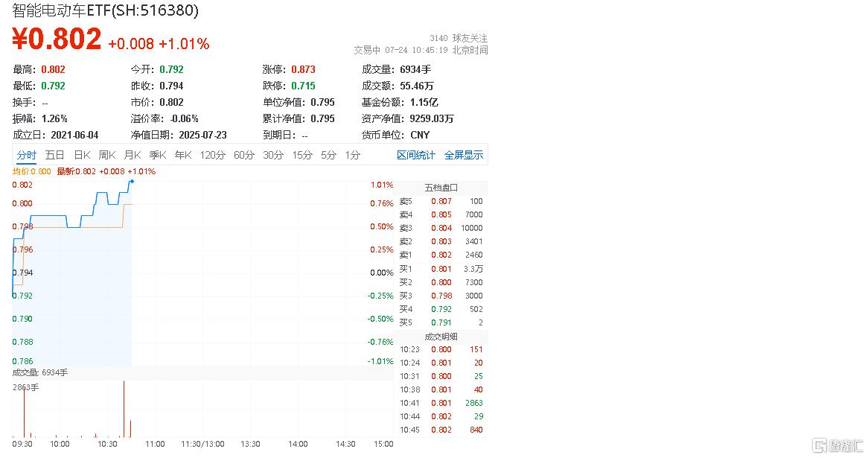Viewport: 868px width, 458px height.
Task: Show the 120分 interval chart
Action: click(213, 155)
